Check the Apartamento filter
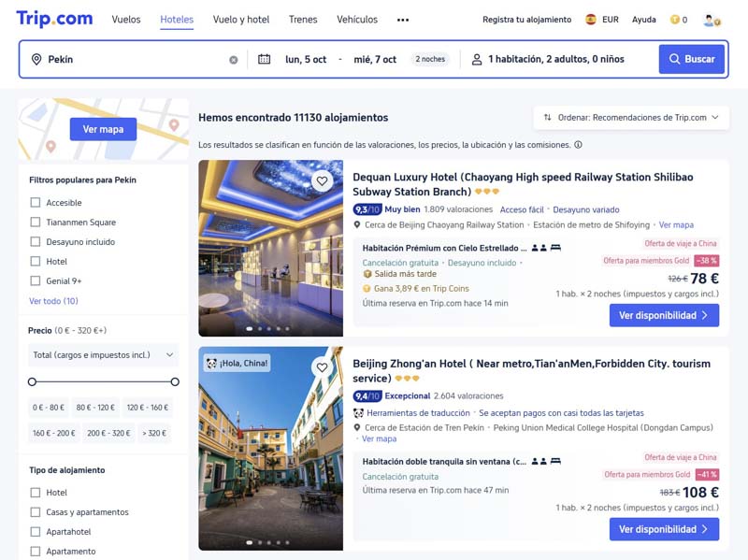This screenshot has height=560, width=748. tap(36, 551)
